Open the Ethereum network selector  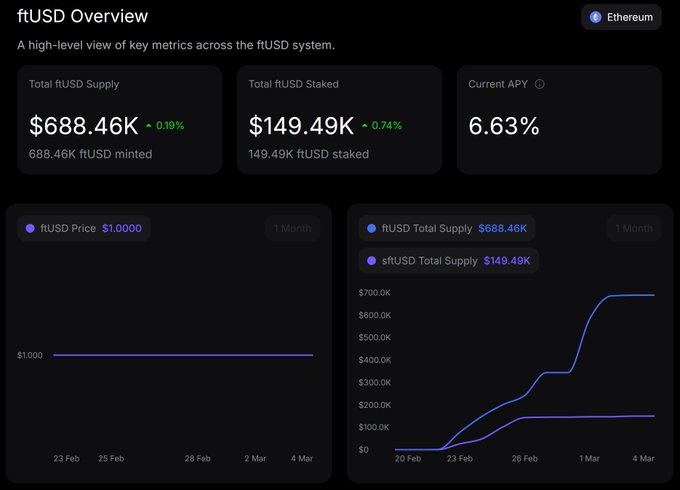621,17
